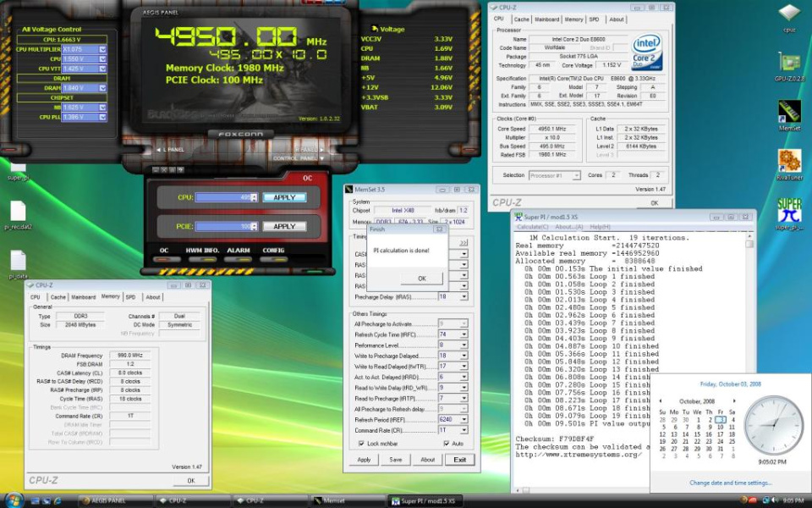Open the CPU VTT 1.425 V dropdown
Screen dimensions: 812x508
(x=102, y=69)
